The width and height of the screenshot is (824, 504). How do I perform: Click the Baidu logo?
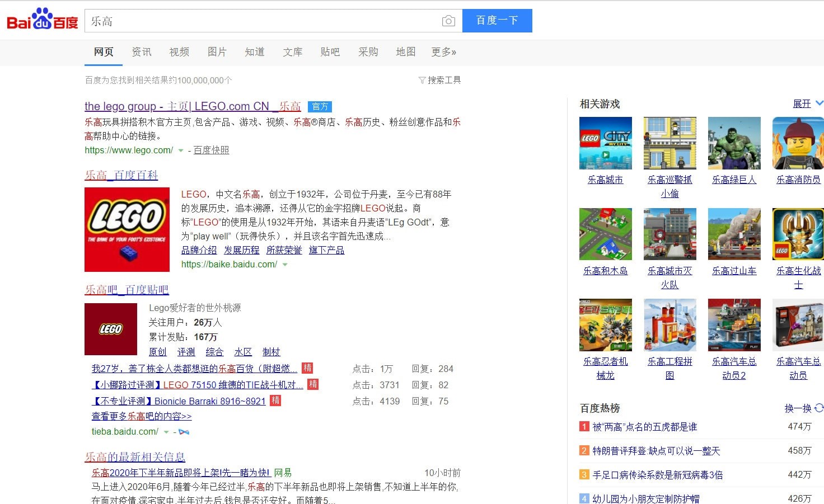point(42,20)
